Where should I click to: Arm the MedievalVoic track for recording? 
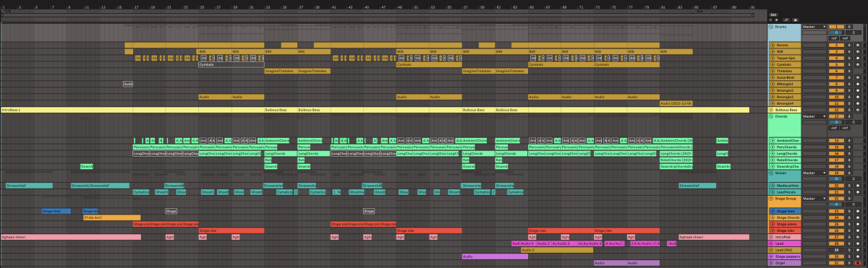click(857, 186)
